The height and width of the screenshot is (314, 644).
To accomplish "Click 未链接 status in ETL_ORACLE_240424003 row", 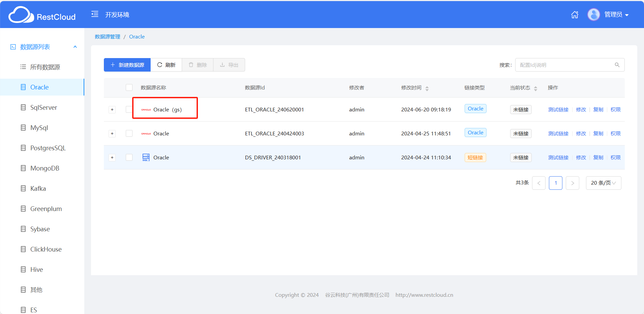I will coord(521,133).
